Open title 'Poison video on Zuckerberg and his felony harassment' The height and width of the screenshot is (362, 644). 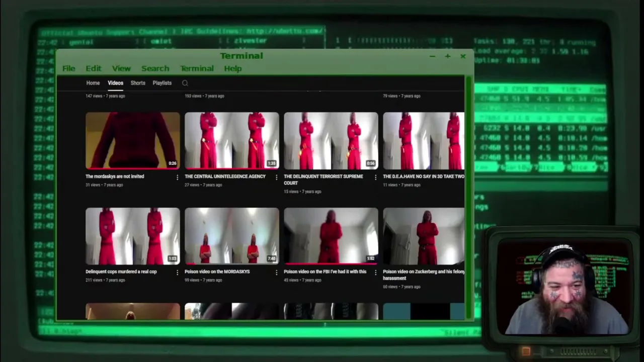424,275
